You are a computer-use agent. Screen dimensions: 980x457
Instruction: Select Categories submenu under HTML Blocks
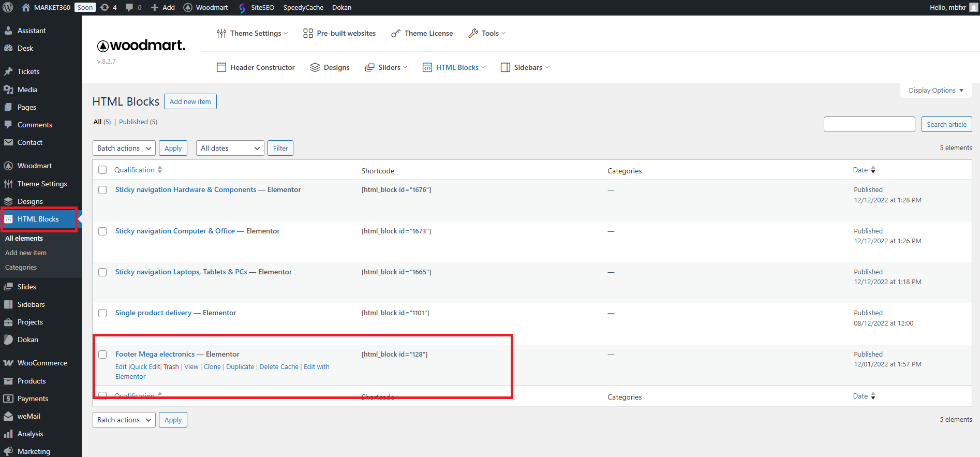(x=21, y=268)
